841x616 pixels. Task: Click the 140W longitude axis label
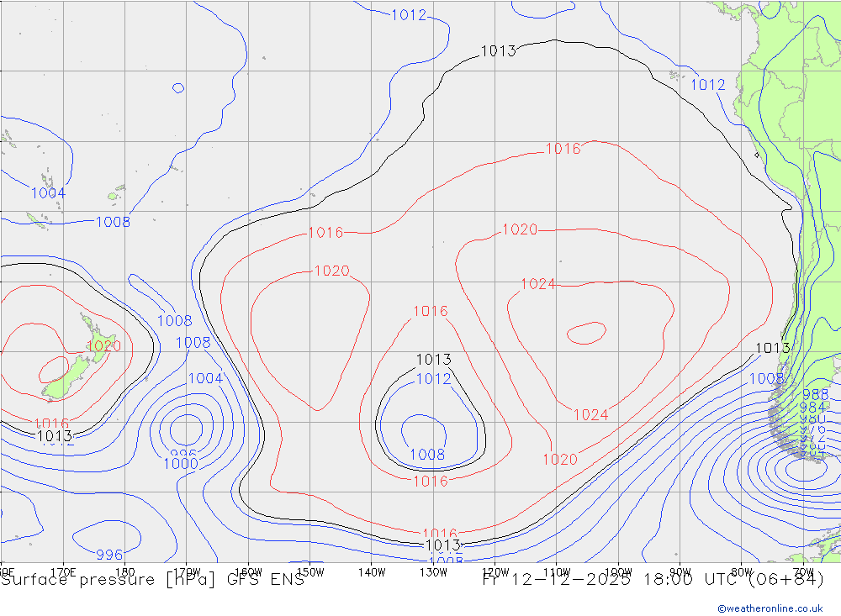tap(372, 572)
